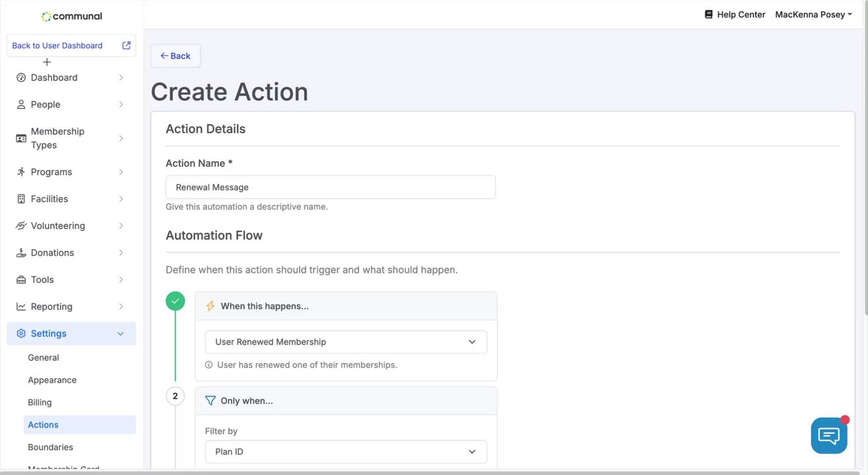Click the Dashboard gauge icon in sidebar

21,78
